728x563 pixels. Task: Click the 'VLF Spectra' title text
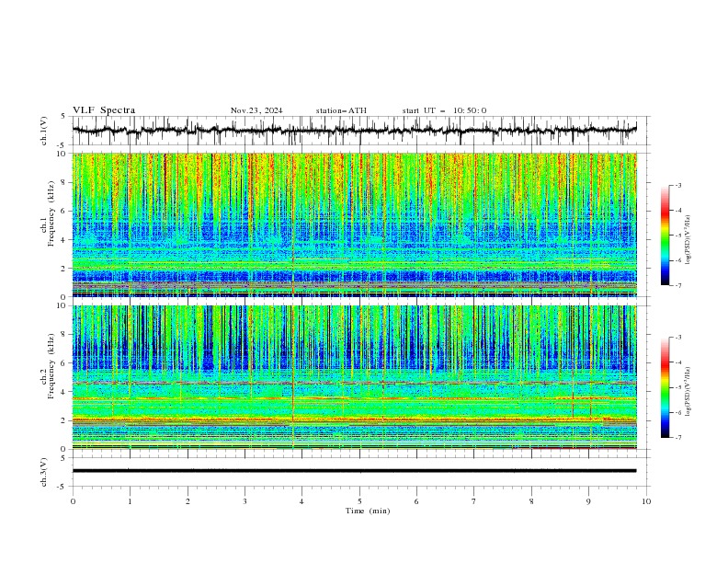pyautogui.click(x=104, y=110)
